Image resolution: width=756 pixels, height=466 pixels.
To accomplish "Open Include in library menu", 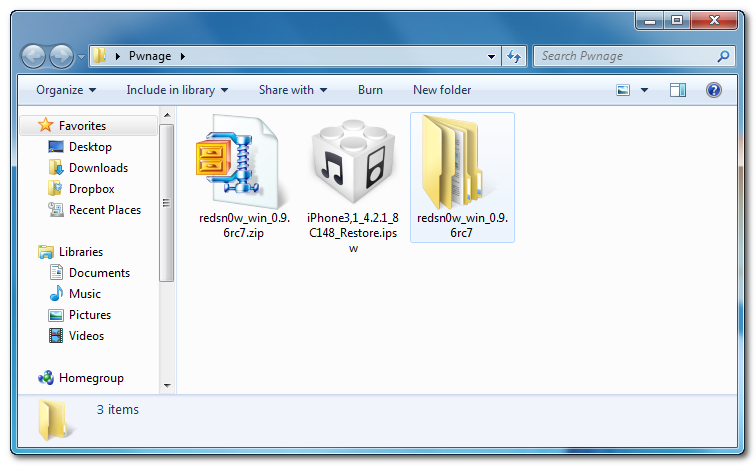I will click(x=177, y=90).
